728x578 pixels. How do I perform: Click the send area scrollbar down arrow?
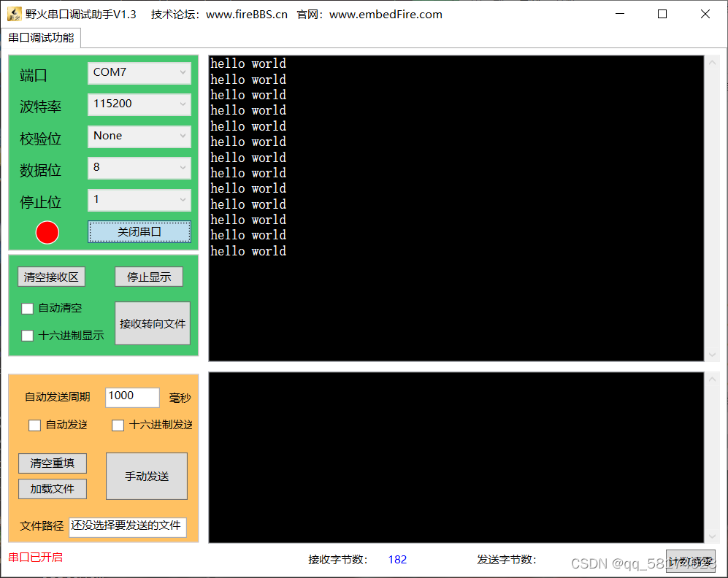pyautogui.click(x=713, y=536)
